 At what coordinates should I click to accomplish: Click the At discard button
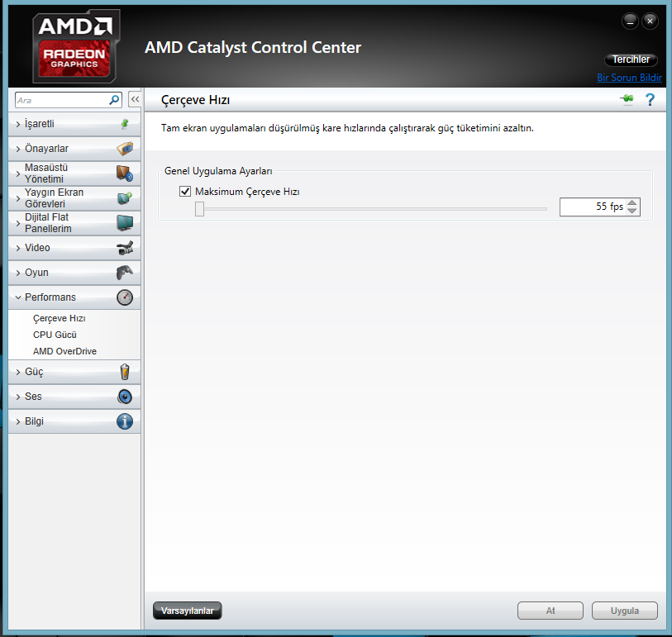(550, 611)
